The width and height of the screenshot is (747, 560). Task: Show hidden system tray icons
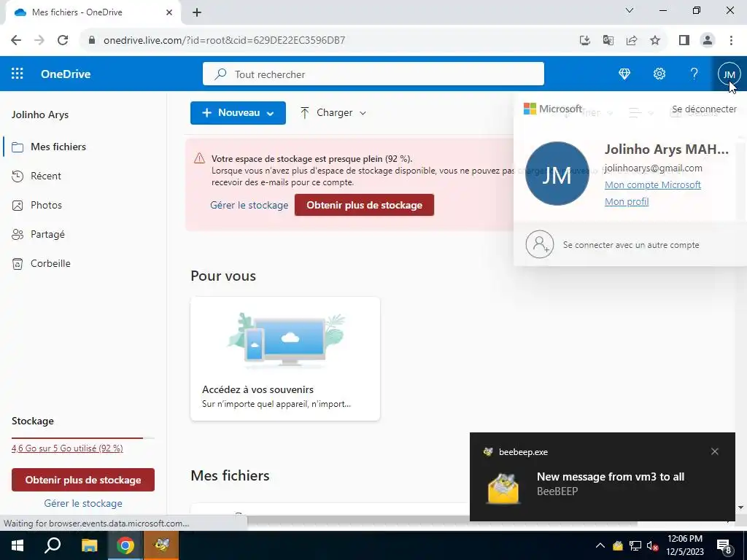coord(600,545)
